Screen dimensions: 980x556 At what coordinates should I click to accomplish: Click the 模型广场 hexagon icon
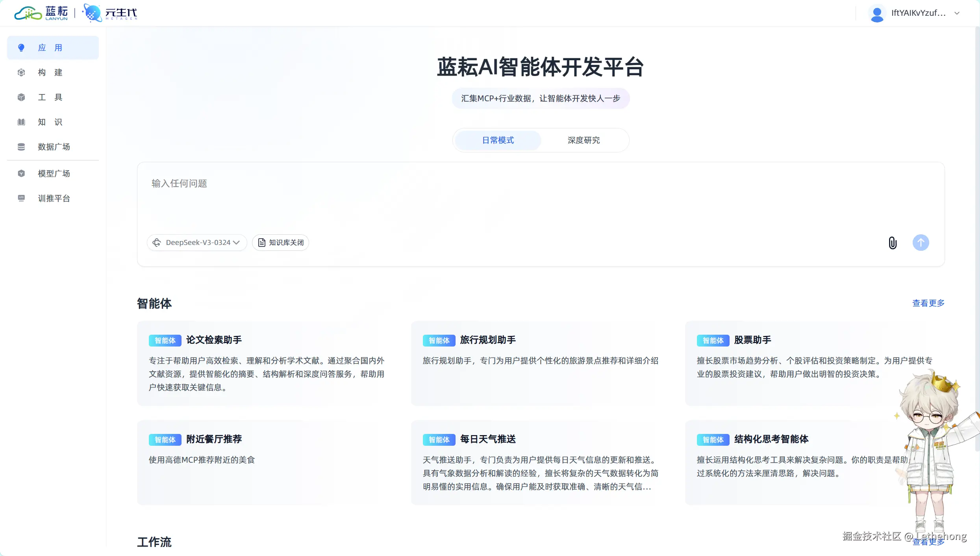21,174
